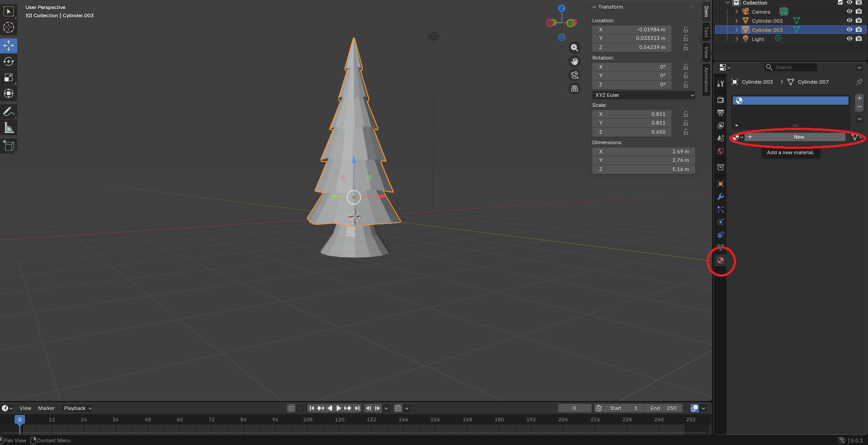Activate the Annotate pencil tool
Viewport: 868px width, 445px height.
coord(9,111)
